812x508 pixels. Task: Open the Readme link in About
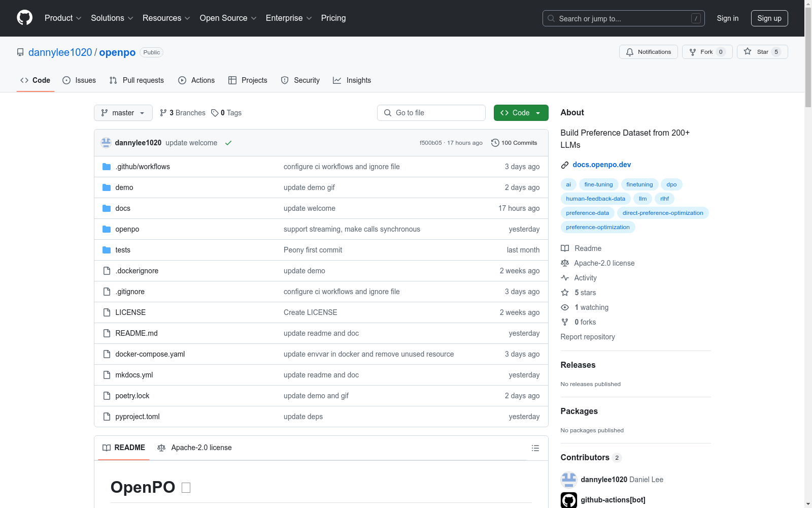[x=581, y=248]
